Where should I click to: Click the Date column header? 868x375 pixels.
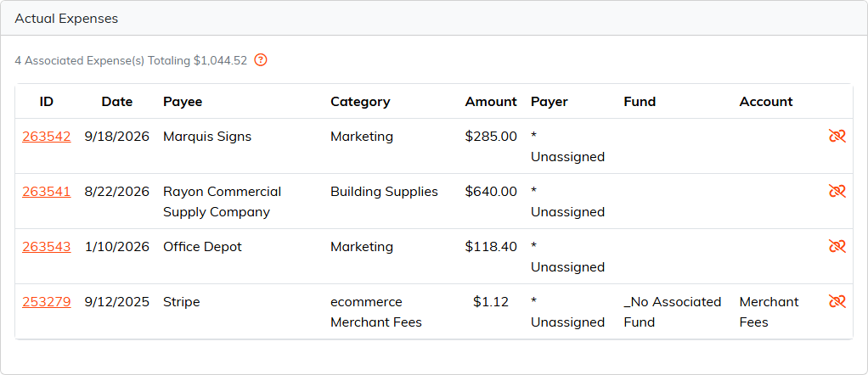117,102
